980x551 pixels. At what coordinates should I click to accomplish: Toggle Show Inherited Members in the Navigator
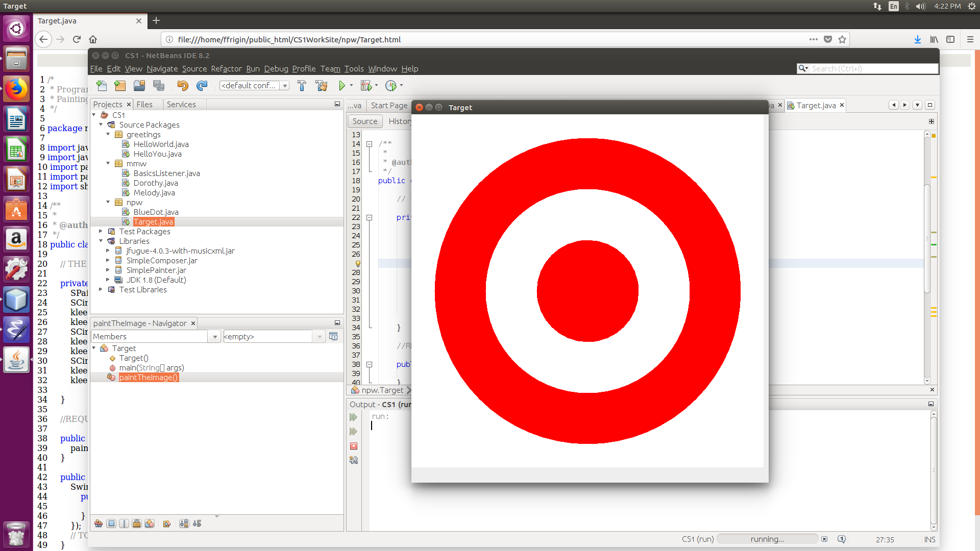click(99, 523)
